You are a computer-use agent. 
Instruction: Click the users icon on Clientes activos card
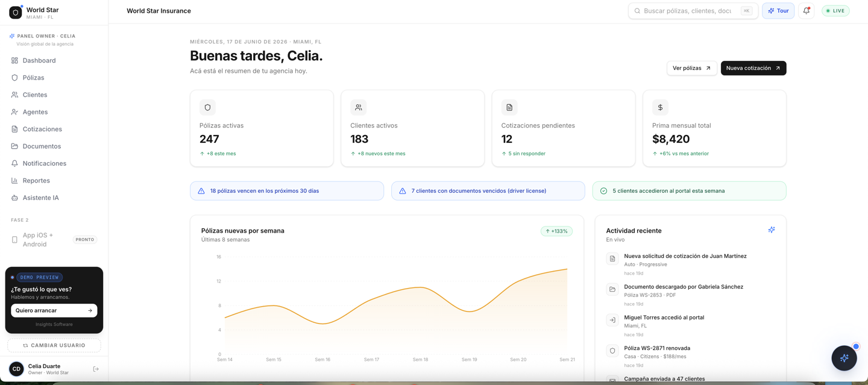[x=359, y=107]
